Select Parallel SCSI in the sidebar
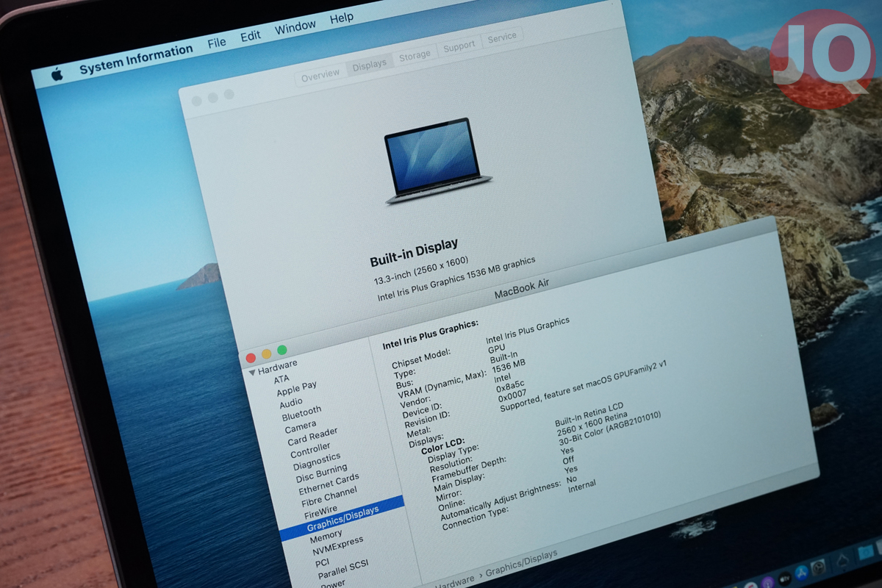Viewport: 882px width, 588px height. [x=343, y=571]
